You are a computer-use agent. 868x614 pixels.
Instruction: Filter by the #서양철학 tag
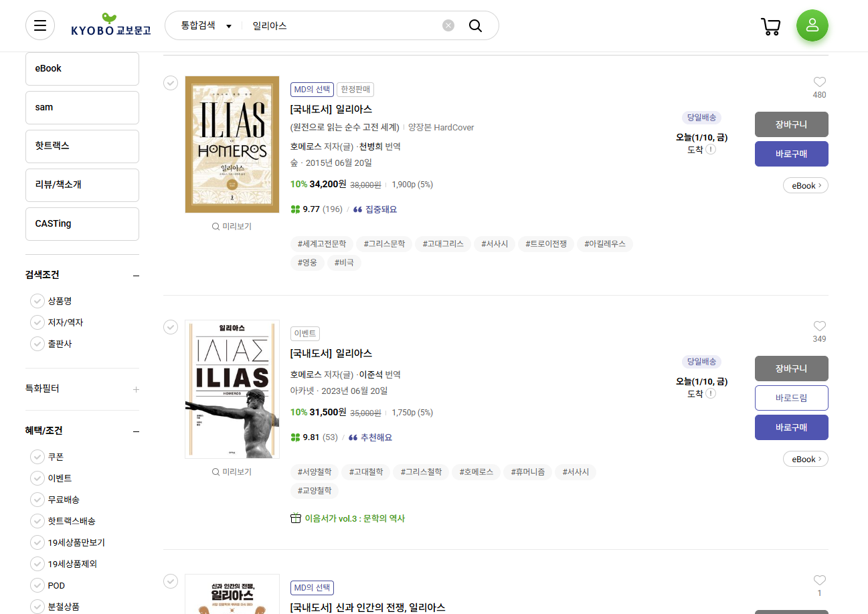(315, 472)
